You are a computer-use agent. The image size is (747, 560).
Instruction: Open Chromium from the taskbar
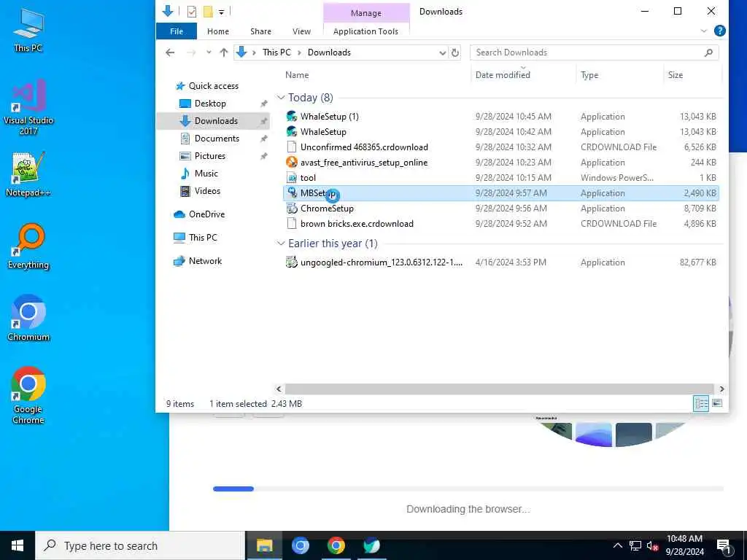300,545
